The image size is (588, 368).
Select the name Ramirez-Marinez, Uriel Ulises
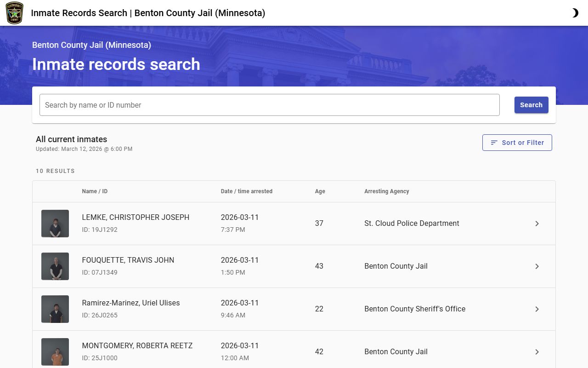pyautogui.click(x=131, y=303)
